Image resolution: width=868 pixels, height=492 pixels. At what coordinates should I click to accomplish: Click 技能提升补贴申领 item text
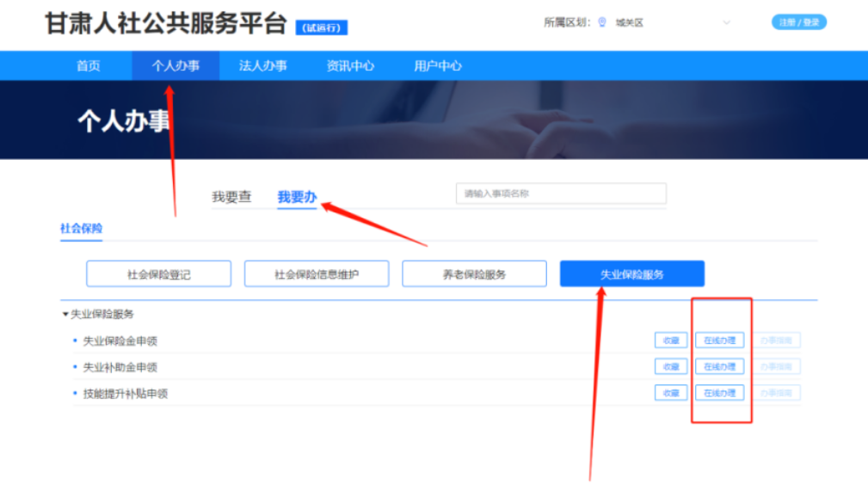point(126,393)
